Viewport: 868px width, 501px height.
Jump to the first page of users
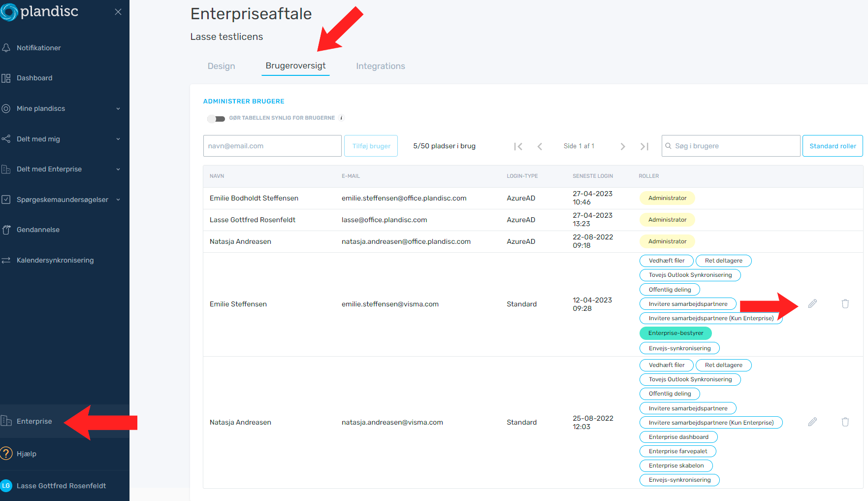tap(518, 146)
